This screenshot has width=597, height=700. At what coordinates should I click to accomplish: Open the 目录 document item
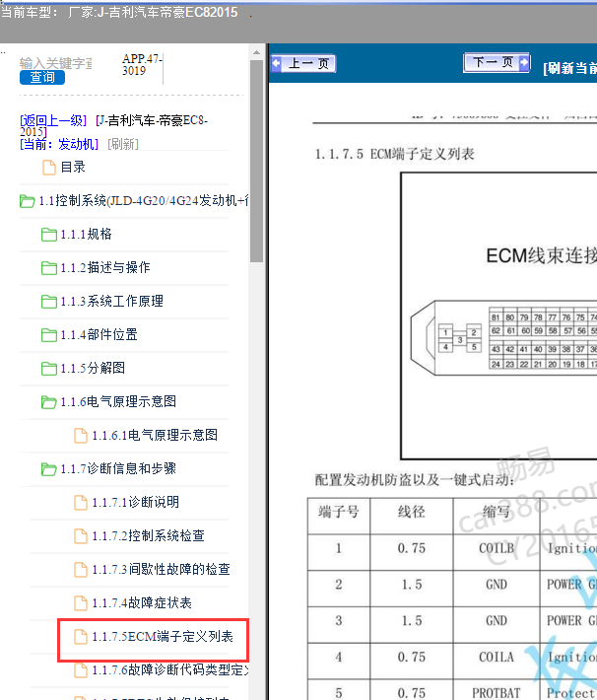73,167
